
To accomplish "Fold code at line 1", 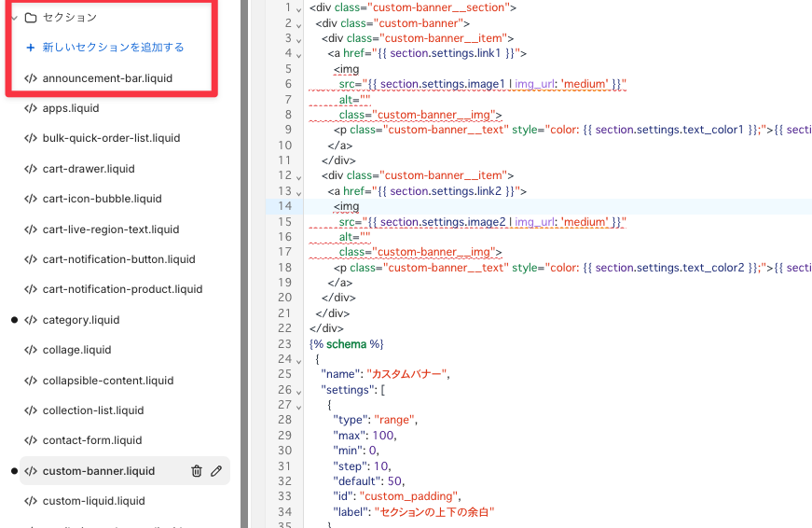I will 299,9.
